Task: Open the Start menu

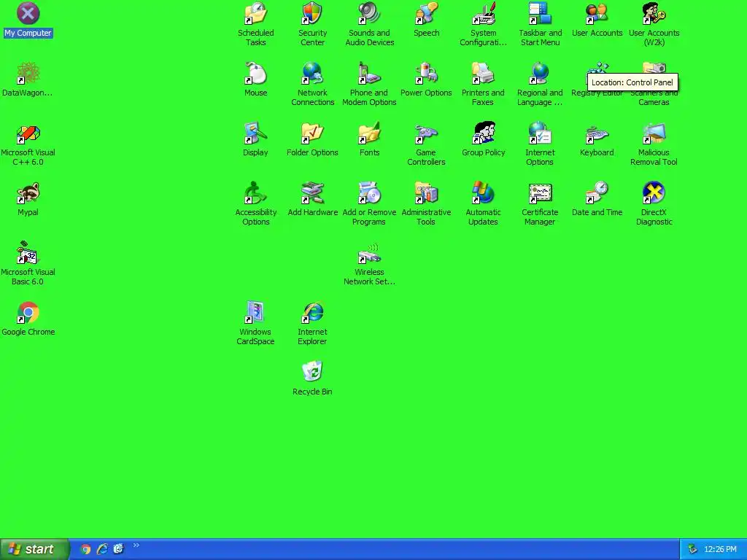Action: pos(34,549)
